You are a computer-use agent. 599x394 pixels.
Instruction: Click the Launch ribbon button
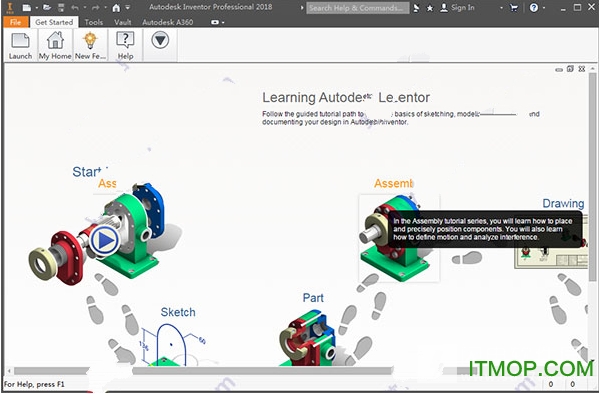[x=20, y=45]
